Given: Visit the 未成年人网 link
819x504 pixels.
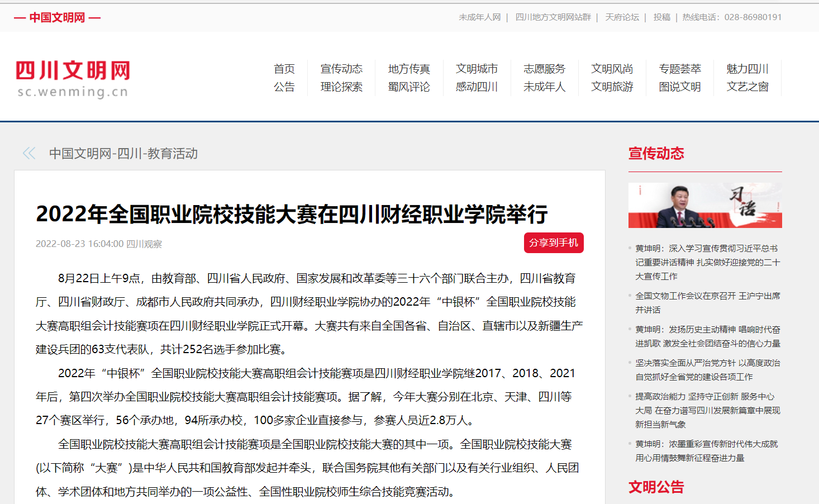Looking at the screenshot, I should pyautogui.click(x=479, y=17).
